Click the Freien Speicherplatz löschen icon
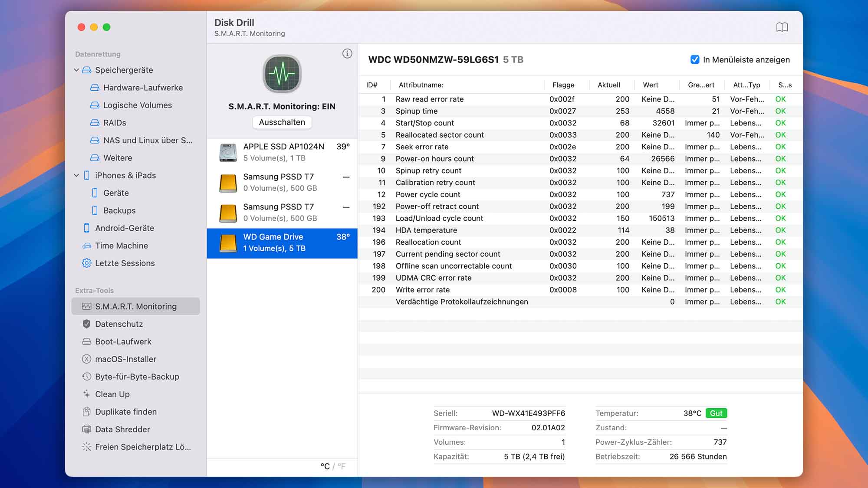Screen dimensions: 868x488 coord(87,447)
